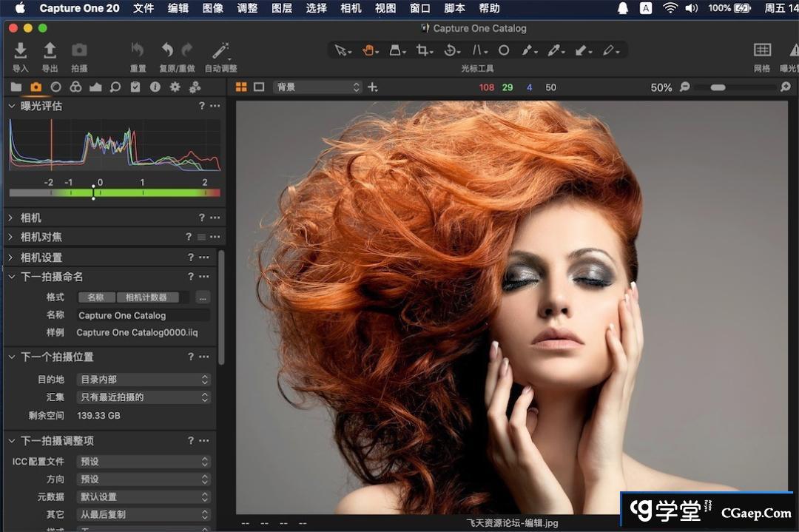Select the Rotation straighten cursor tool

tap(451, 50)
